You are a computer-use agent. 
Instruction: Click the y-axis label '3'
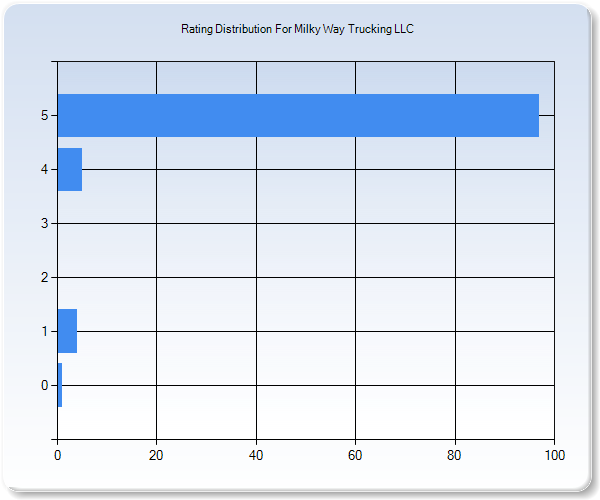44,223
